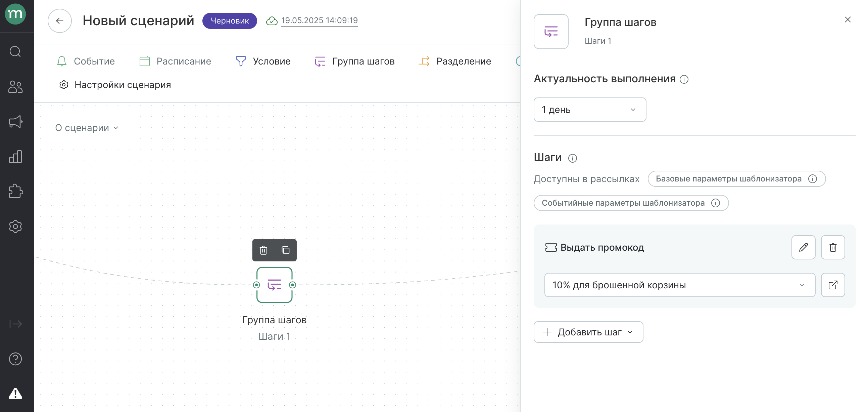Image resolution: width=868 pixels, height=412 pixels.
Task: Click the Шаги 1 label under node
Action: (274, 336)
